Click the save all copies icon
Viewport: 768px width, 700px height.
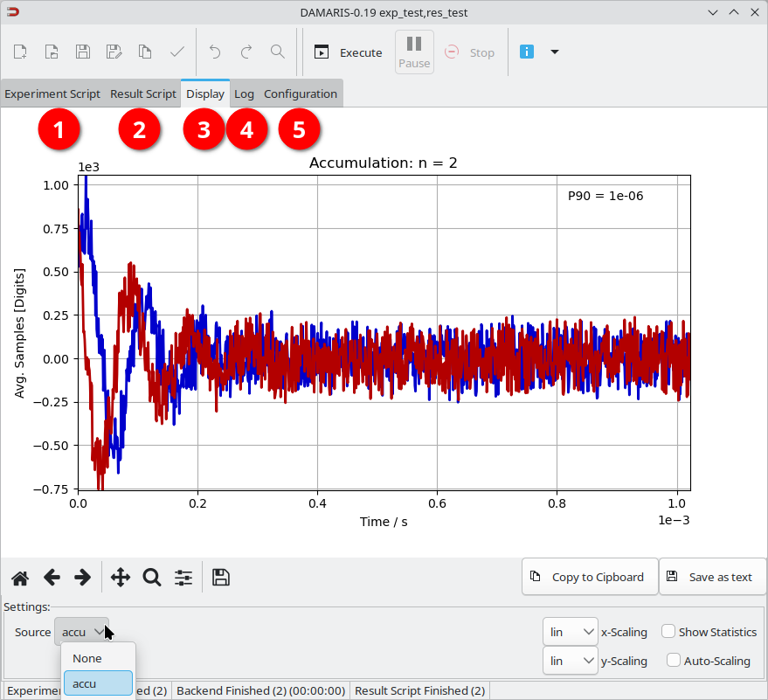145,52
